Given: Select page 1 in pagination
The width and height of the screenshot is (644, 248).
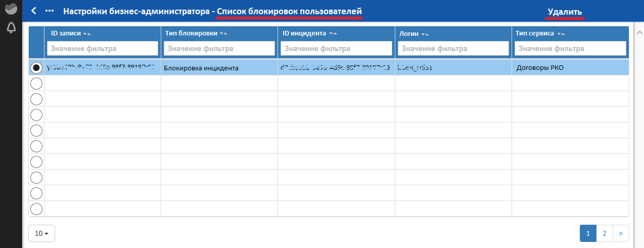Looking at the screenshot, I should (x=588, y=233).
